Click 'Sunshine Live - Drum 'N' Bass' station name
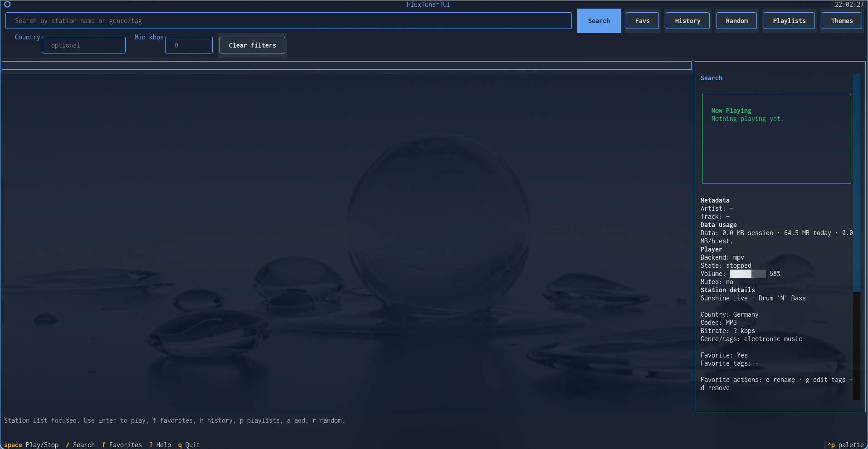The height and width of the screenshot is (449, 868). pos(753,298)
